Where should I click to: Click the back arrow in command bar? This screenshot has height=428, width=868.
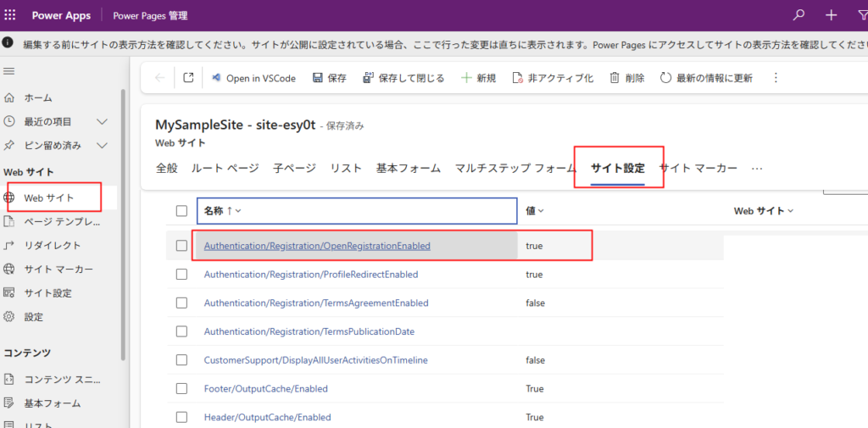coord(160,78)
